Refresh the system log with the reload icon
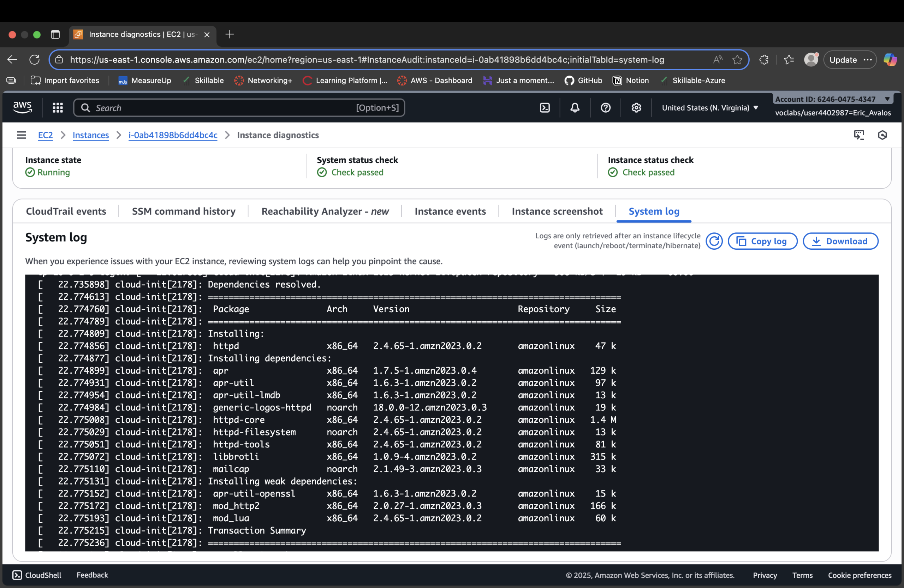 (x=714, y=241)
